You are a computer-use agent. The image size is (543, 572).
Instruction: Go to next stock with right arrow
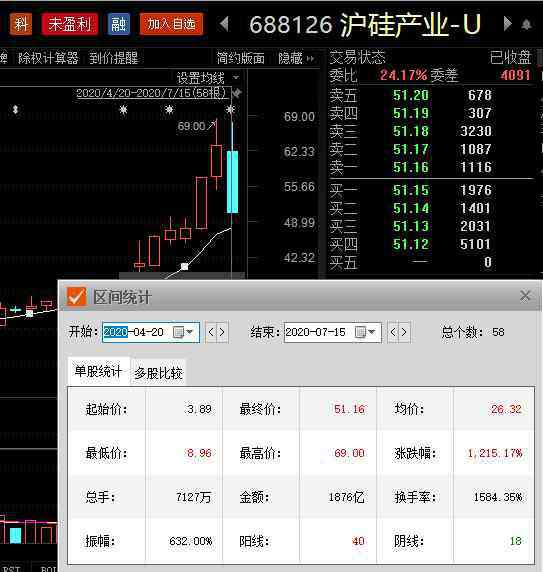pos(507,24)
